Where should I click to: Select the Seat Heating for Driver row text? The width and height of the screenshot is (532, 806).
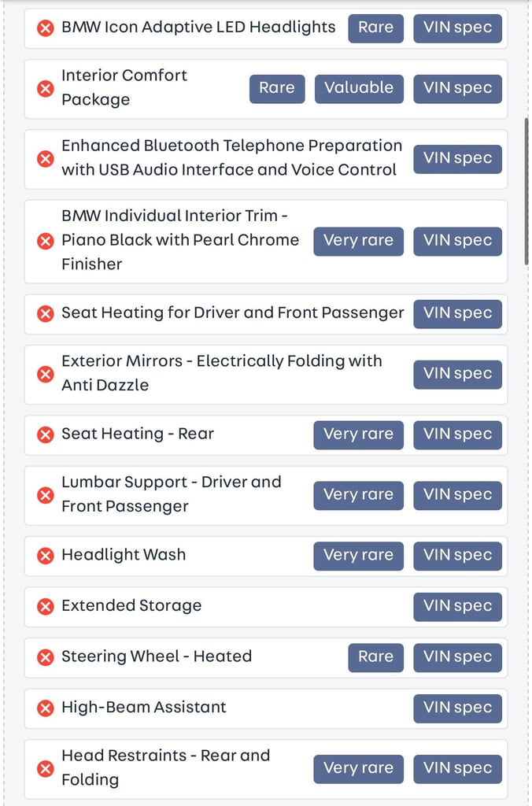[x=232, y=313]
